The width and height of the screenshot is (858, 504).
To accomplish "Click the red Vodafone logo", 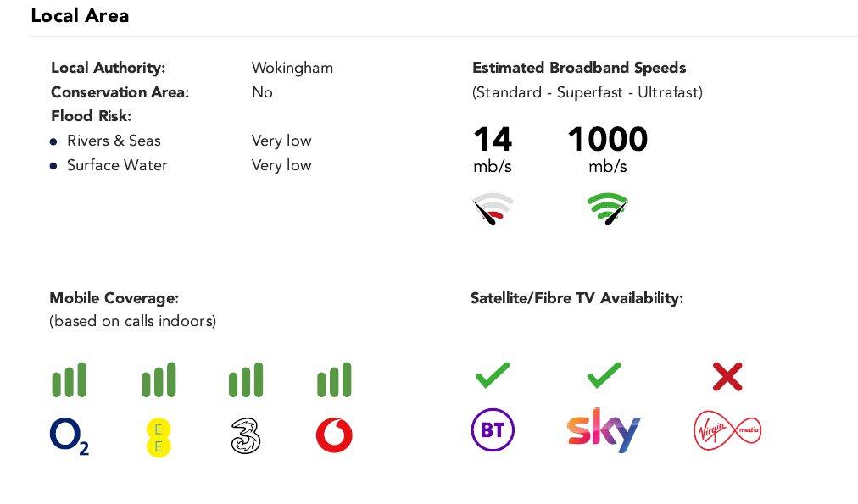I will (x=334, y=436).
